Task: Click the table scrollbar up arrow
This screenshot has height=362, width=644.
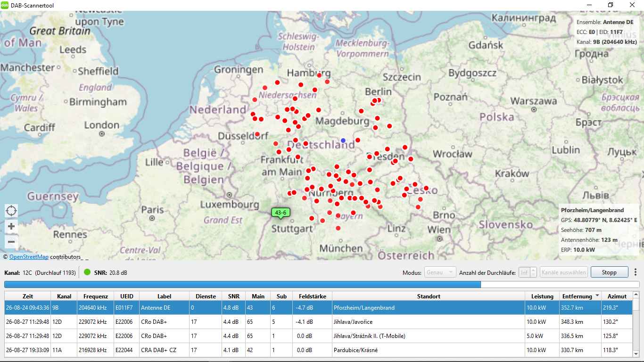Action: (x=636, y=296)
